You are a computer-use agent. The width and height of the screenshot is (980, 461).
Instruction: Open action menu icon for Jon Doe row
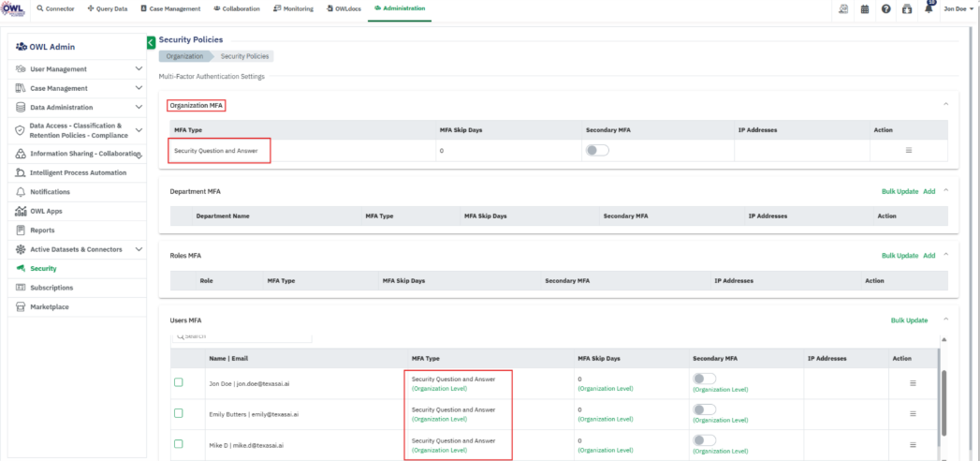[913, 383]
